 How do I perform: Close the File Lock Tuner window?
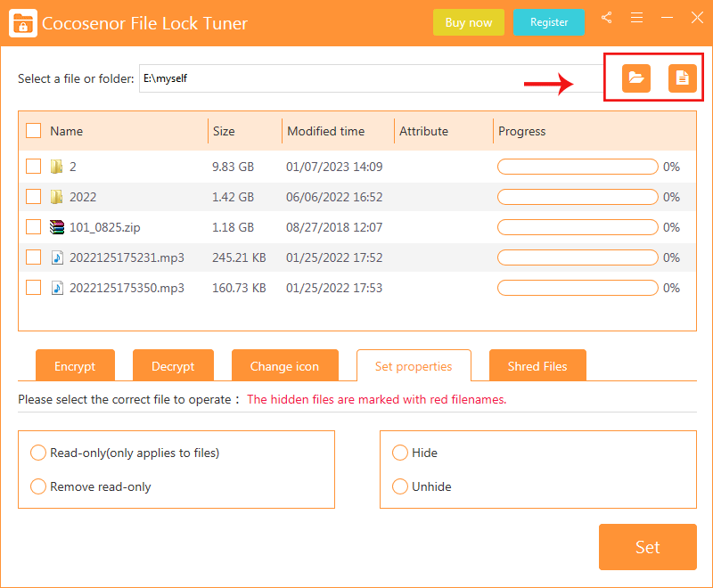coord(697,18)
